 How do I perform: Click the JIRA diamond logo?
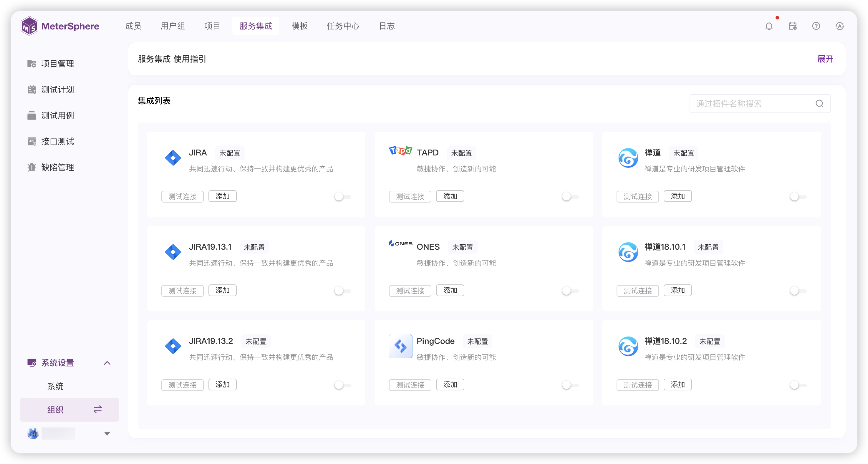pos(173,158)
